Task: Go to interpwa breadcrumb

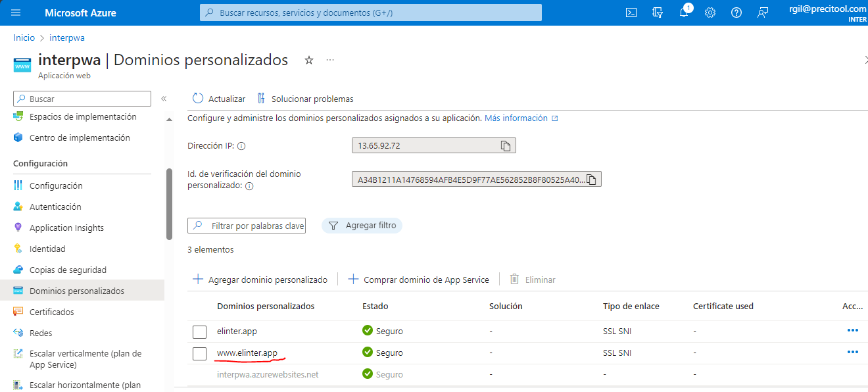Action: click(66, 37)
